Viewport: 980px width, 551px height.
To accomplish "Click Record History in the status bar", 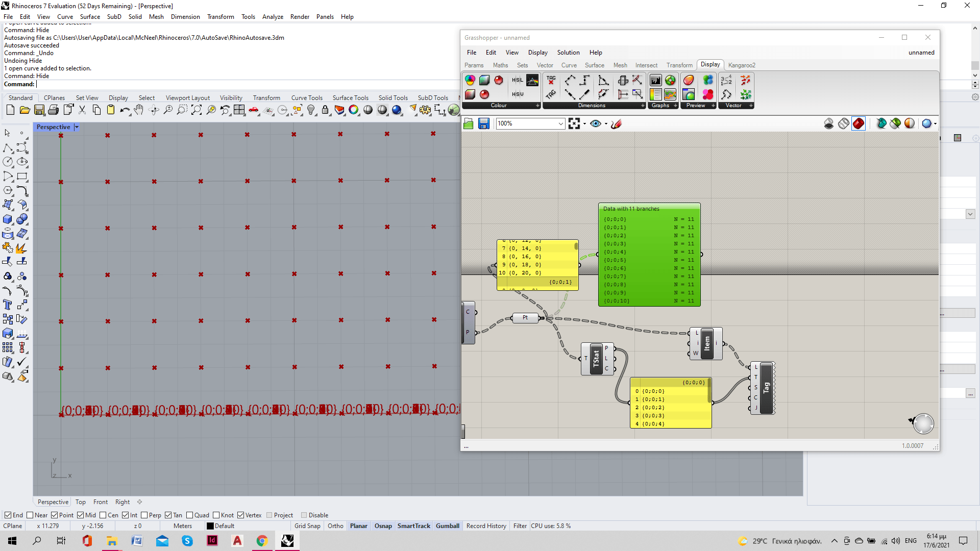I will (x=486, y=526).
